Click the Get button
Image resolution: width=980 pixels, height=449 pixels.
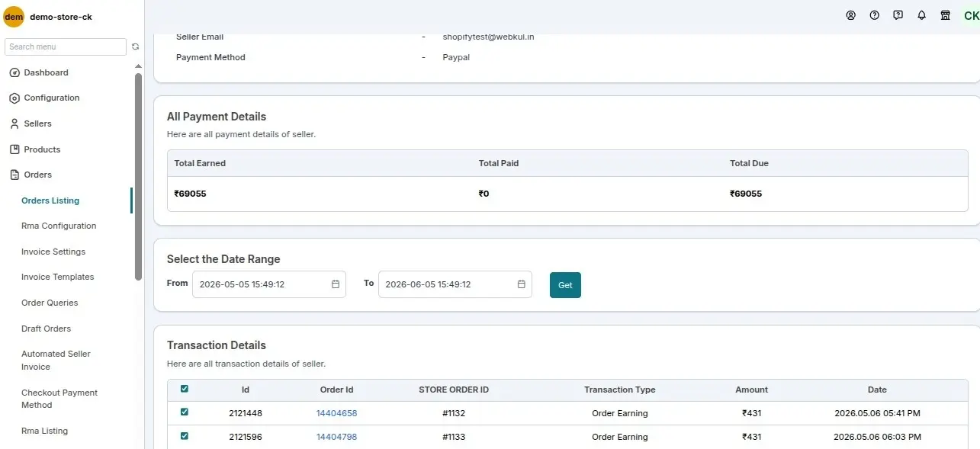coord(565,285)
